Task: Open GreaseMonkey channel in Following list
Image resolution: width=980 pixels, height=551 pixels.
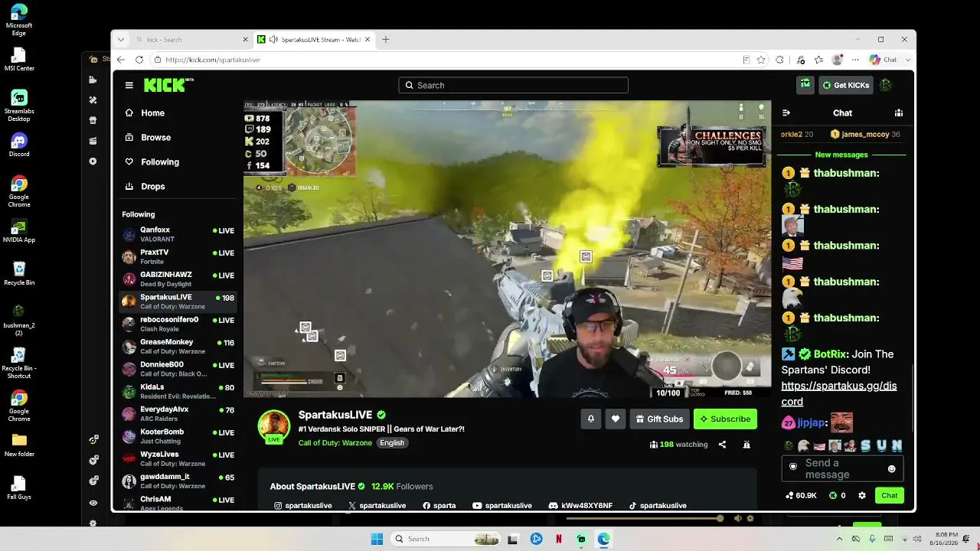Action: point(178,346)
